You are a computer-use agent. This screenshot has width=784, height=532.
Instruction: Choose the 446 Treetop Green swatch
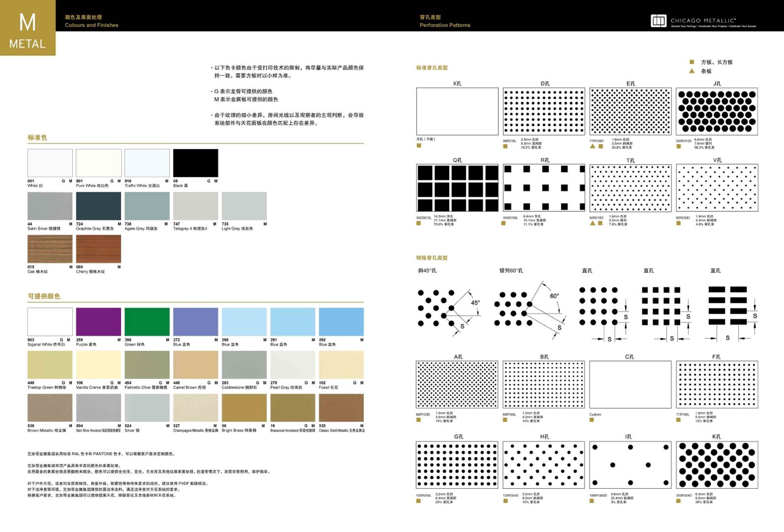[50, 365]
